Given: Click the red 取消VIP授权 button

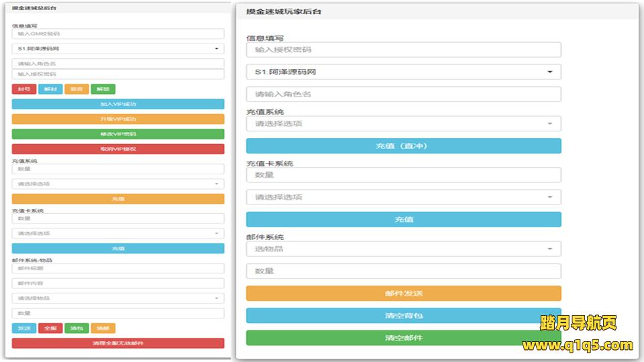Looking at the screenshot, I should (118, 149).
